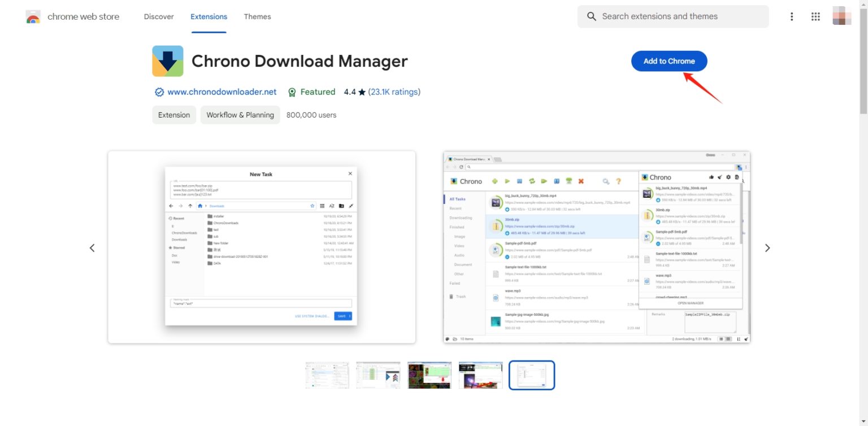The image size is (868, 426).
Task: Open the three-dot options menu
Action: 791,16
